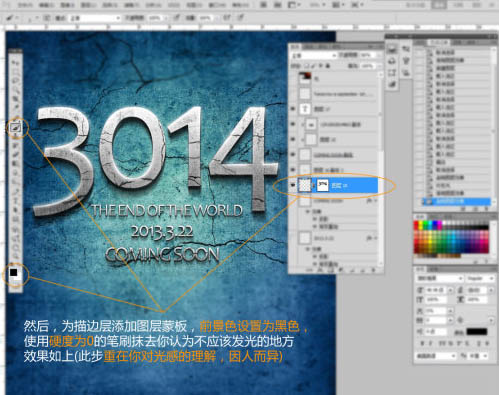
Task: Select the Crop tool
Action: (15, 98)
